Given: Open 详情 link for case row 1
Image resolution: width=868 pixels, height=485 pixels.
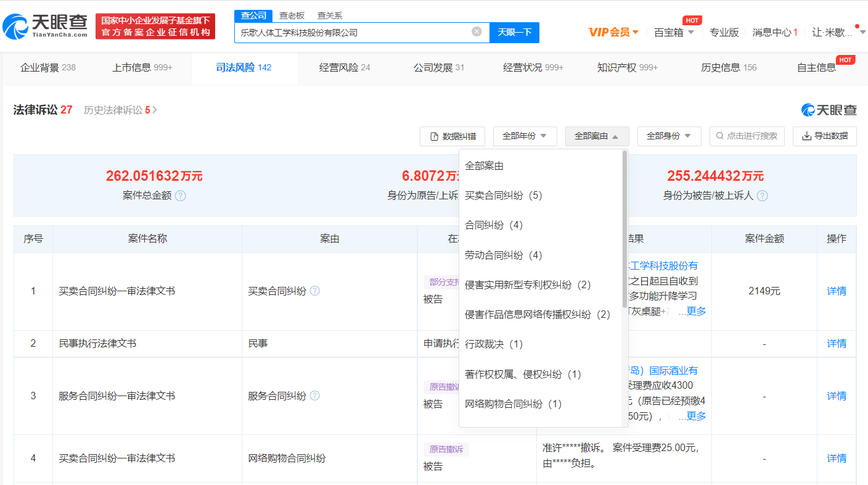Looking at the screenshot, I should pos(837,291).
